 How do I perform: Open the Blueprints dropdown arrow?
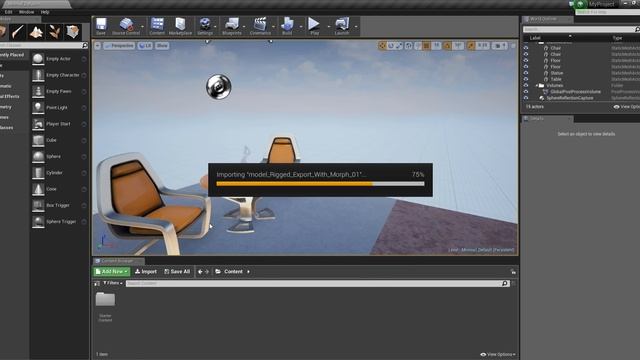click(244, 27)
